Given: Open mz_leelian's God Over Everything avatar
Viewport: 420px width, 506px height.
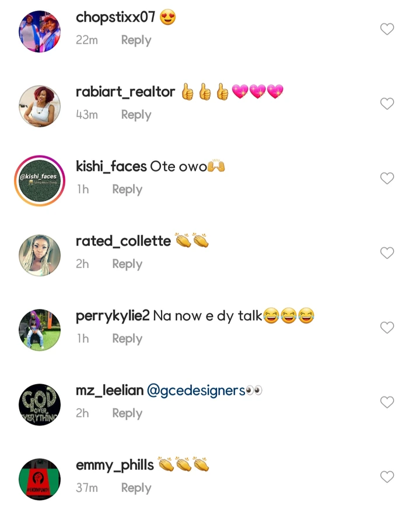Looking at the screenshot, I should [x=40, y=405].
